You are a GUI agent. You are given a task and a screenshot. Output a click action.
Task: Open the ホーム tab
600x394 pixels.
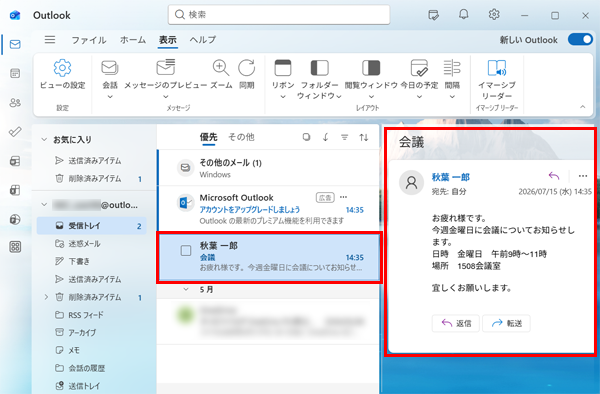pos(133,40)
